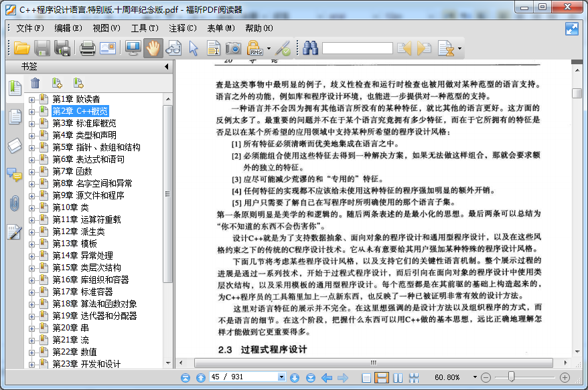The image size is (588, 390).
Task: Click the first add bookmark icon next to trash
Action: click(57, 83)
